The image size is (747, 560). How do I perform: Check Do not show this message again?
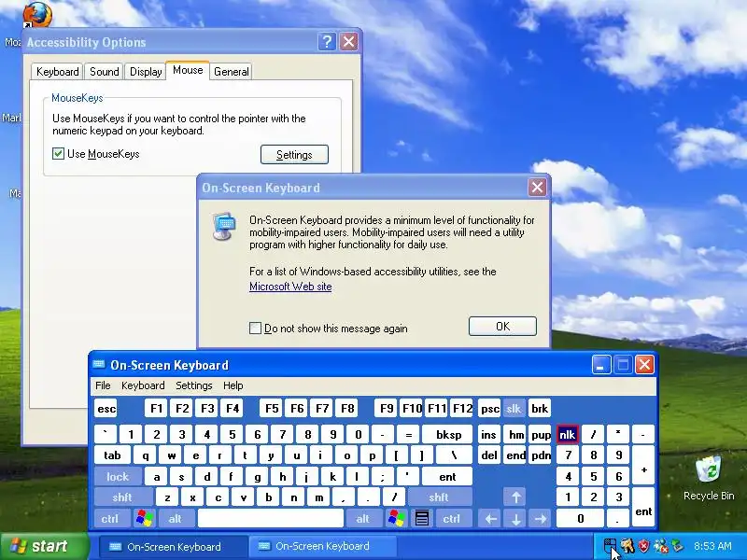[255, 329]
